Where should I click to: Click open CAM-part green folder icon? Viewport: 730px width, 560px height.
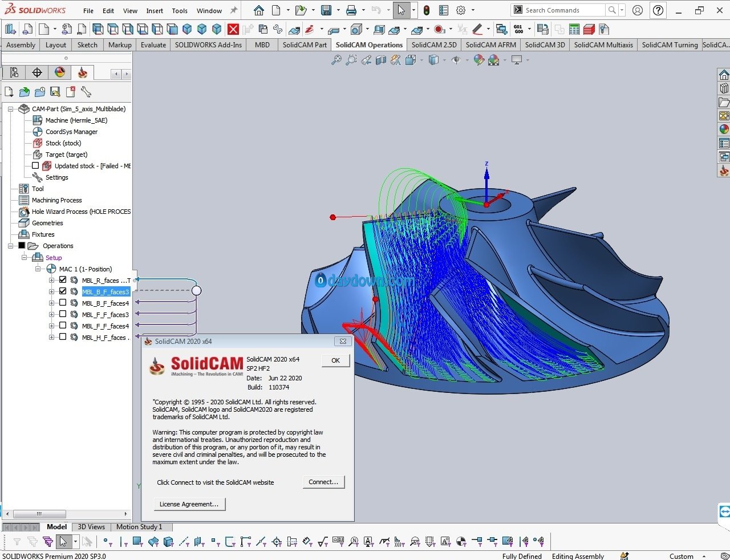24,92
